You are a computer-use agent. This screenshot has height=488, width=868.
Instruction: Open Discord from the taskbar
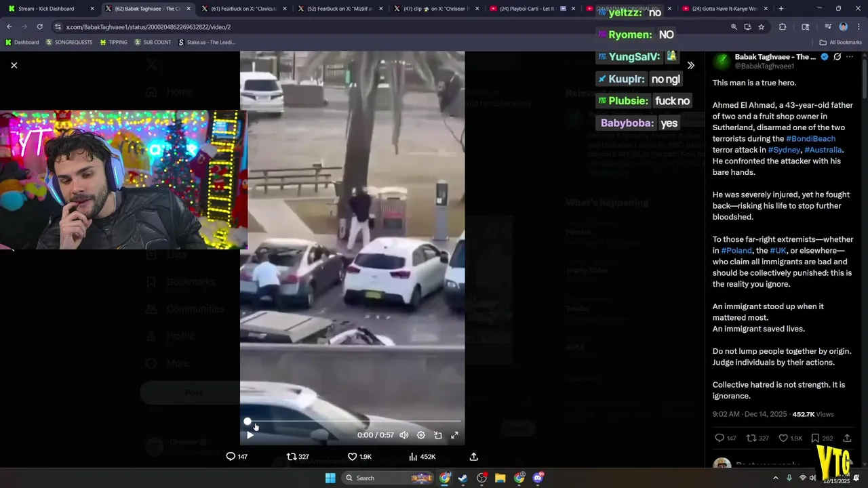[538, 478]
